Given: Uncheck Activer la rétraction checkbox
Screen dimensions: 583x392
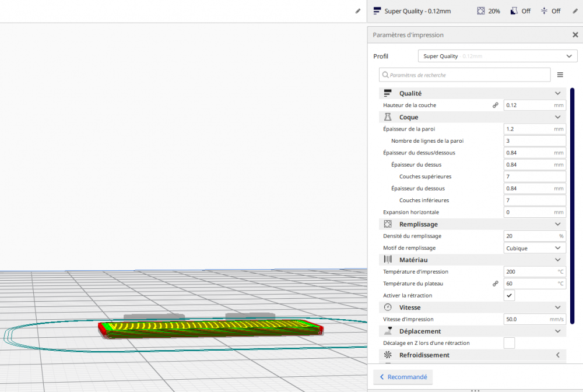Looking at the screenshot, I should click(510, 295).
